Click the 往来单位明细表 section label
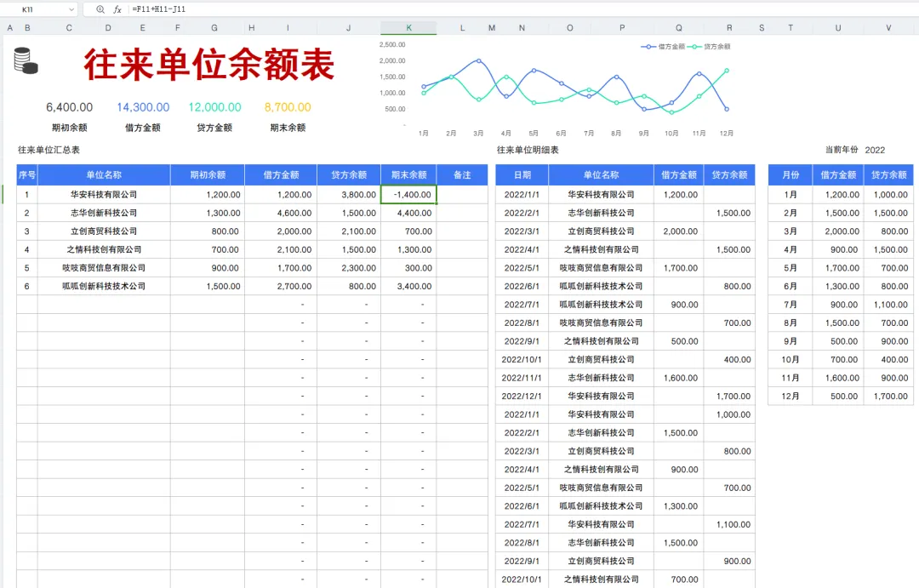The height and width of the screenshot is (588, 919). (528, 150)
